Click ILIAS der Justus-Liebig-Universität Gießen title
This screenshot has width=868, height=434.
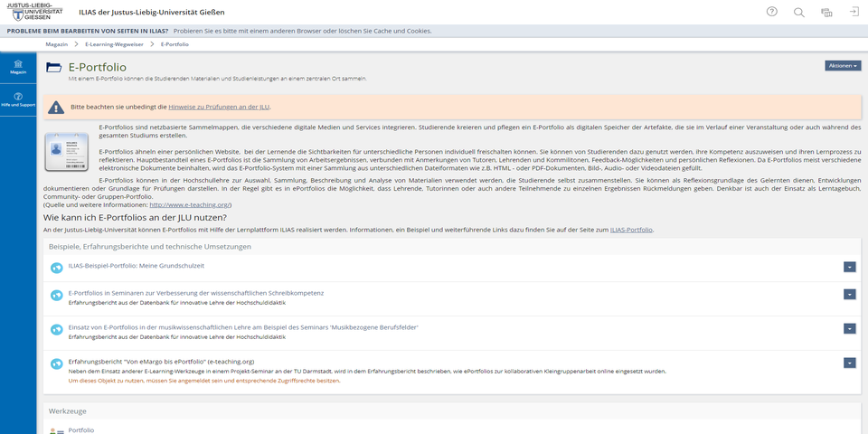[x=152, y=12]
